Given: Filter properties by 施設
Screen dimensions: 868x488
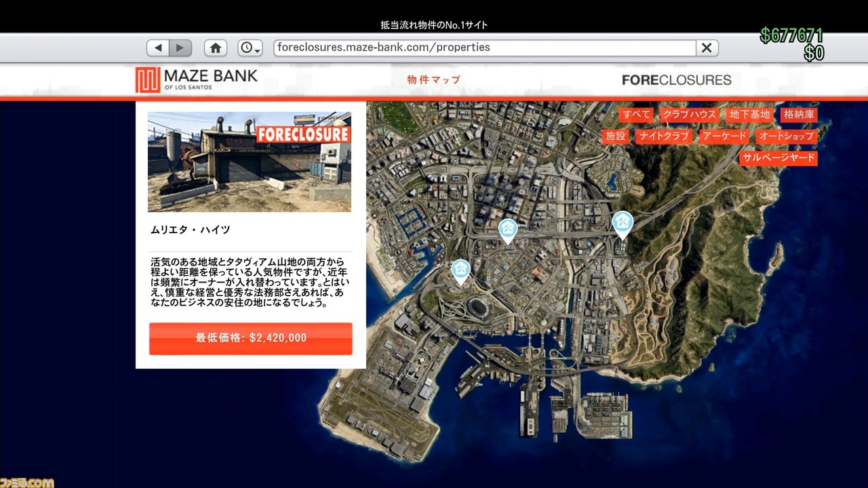Looking at the screenshot, I should point(616,136).
